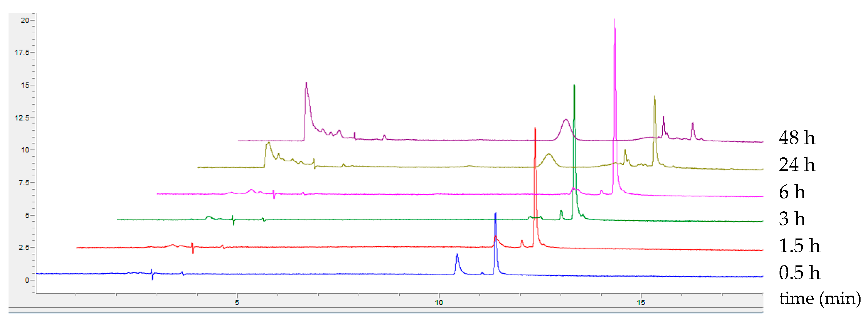Viewport: 868px width, 326px height.
Task: Click the time (min) axis label
Action: click(x=820, y=299)
